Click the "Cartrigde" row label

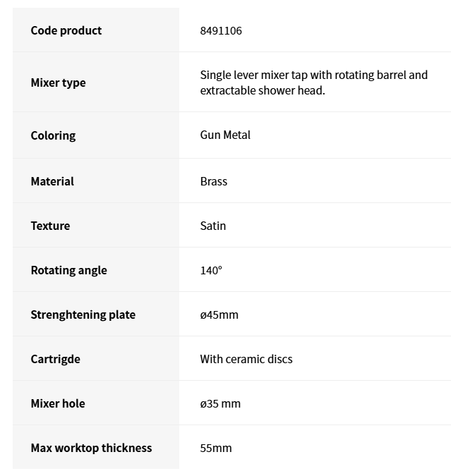coord(55,359)
